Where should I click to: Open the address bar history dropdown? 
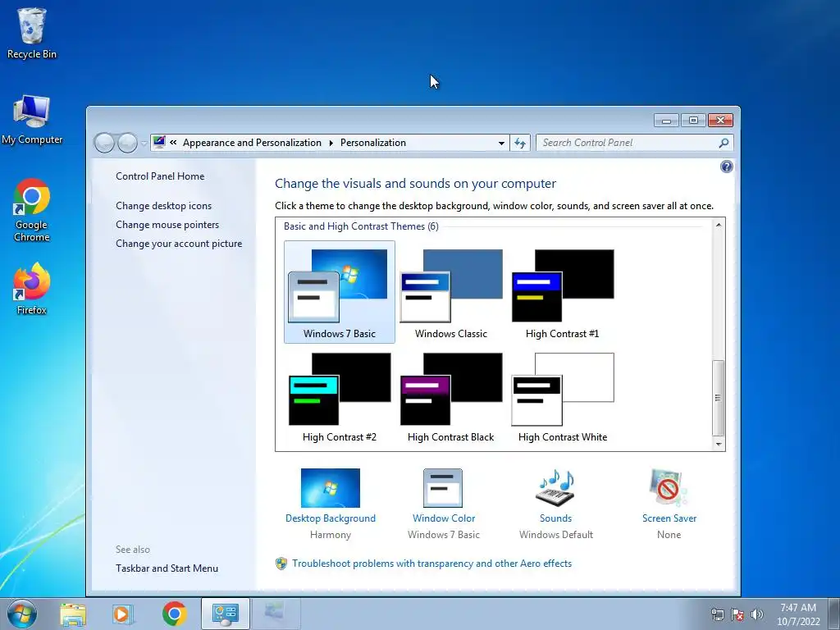pyautogui.click(x=501, y=143)
